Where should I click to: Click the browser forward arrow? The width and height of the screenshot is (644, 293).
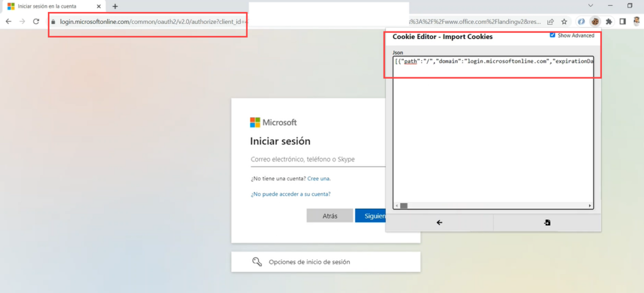click(22, 21)
